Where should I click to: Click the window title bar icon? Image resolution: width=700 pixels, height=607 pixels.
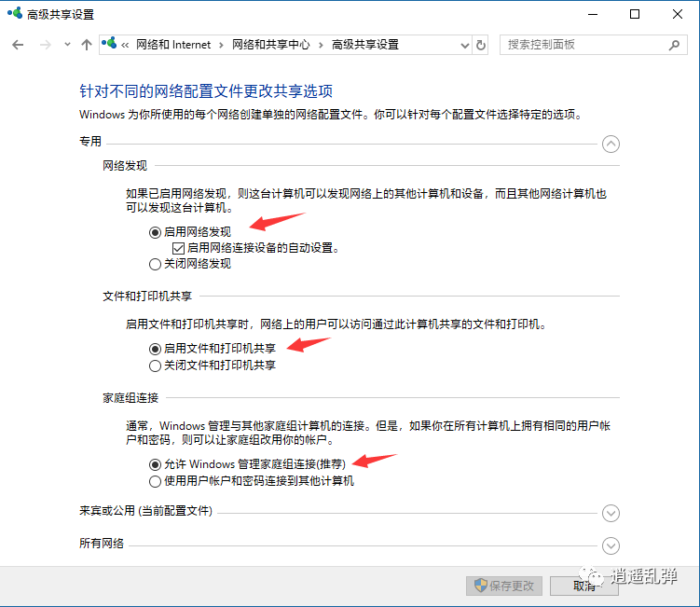click(15, 13)
